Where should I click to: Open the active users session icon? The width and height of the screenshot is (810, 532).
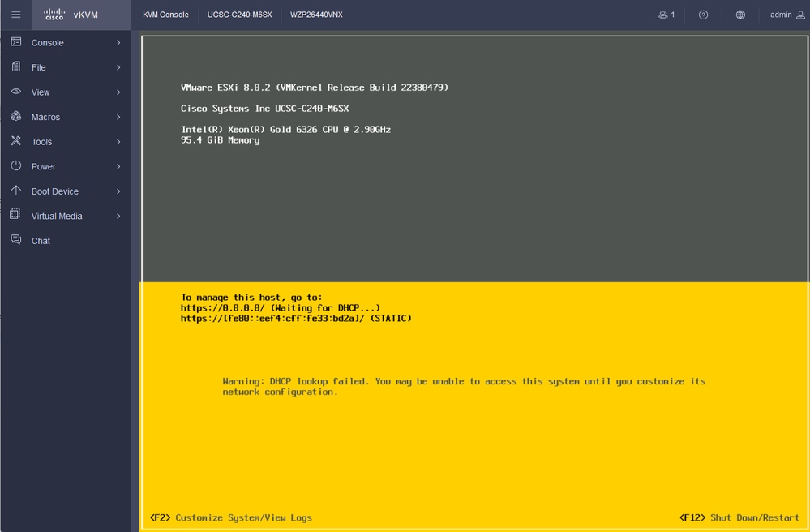[x=662, y=15]
